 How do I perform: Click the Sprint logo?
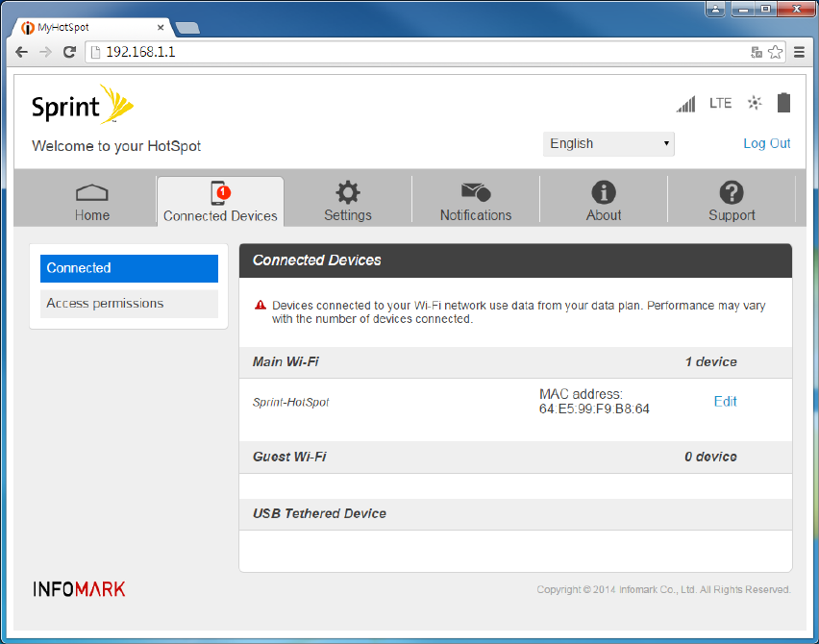[x=83, y=105]
